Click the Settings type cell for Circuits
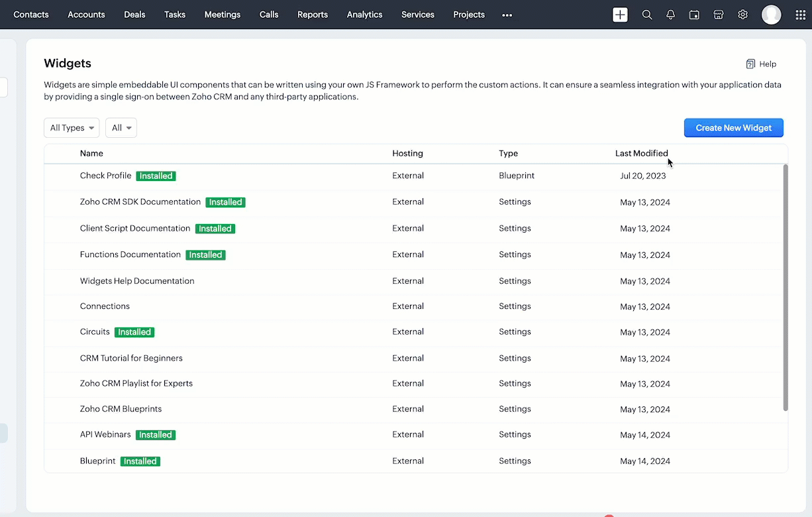 515,331
